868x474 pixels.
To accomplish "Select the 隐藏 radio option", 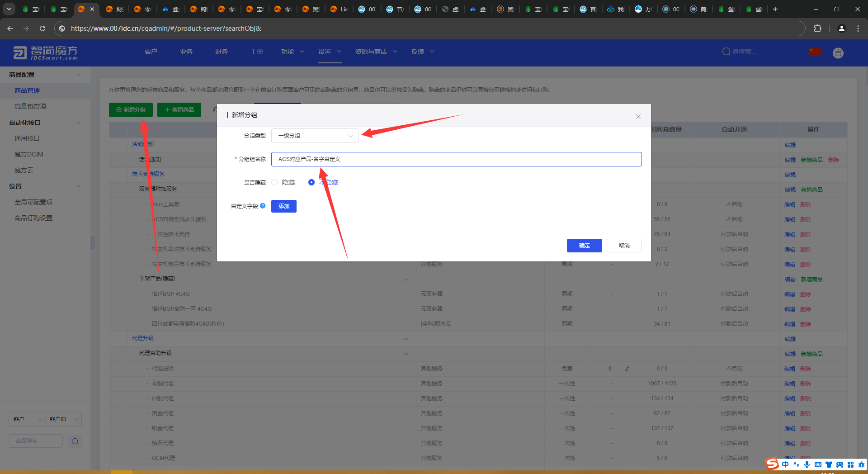I will pyautogui.click(x=274, y=182).
